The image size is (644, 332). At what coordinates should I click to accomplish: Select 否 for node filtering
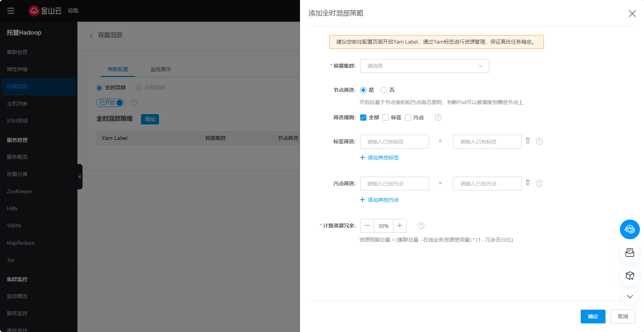[x=384, y=90]
